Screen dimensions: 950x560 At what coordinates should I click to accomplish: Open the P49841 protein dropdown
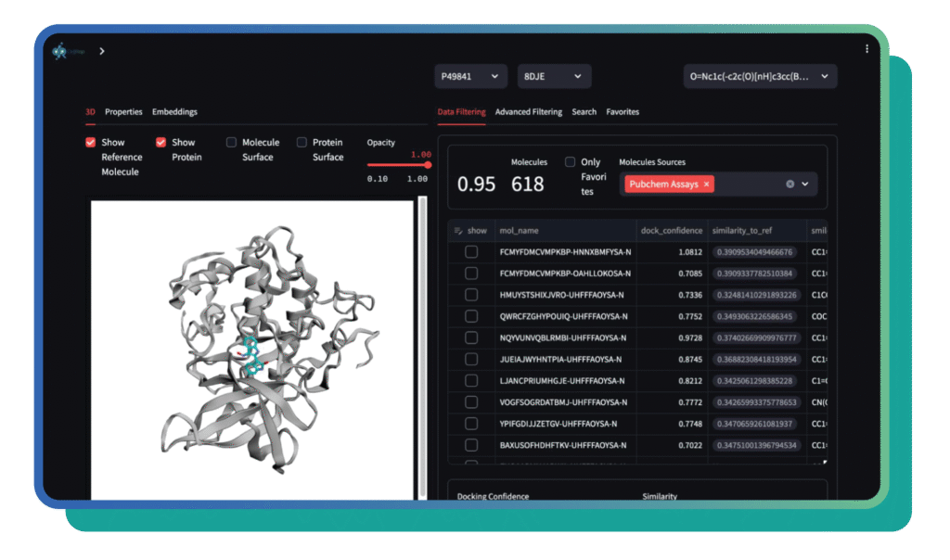point(470,76)
